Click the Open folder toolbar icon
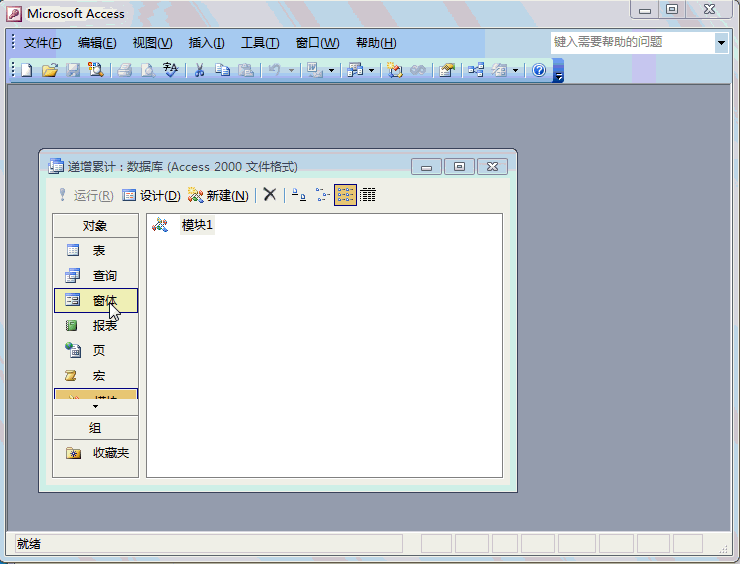Screen dimensions: 740x564 pyautogui.click(x=50, y=70)
